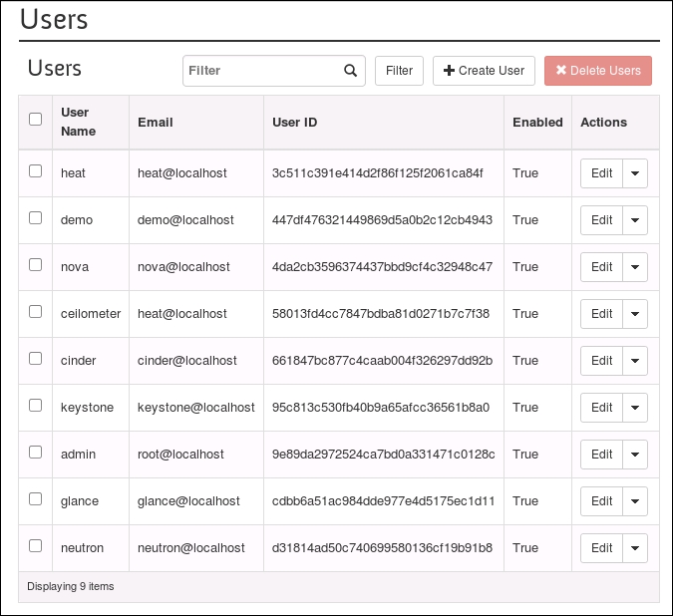Image resolution: width=673 pixels, height=616 pixels.
Task: Expand the dropdown arrow beside nova's Edit
Action: (635, 267)
